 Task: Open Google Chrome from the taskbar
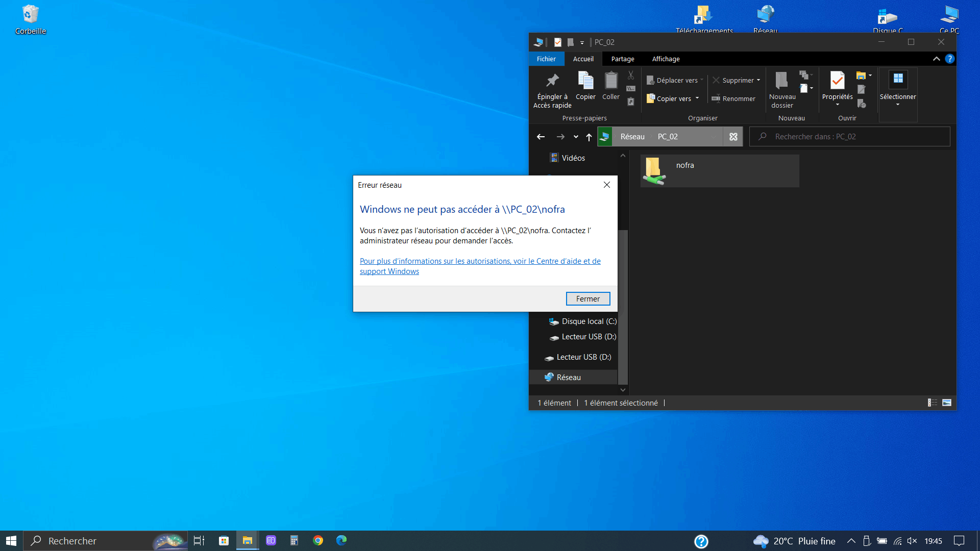[318, 540]
